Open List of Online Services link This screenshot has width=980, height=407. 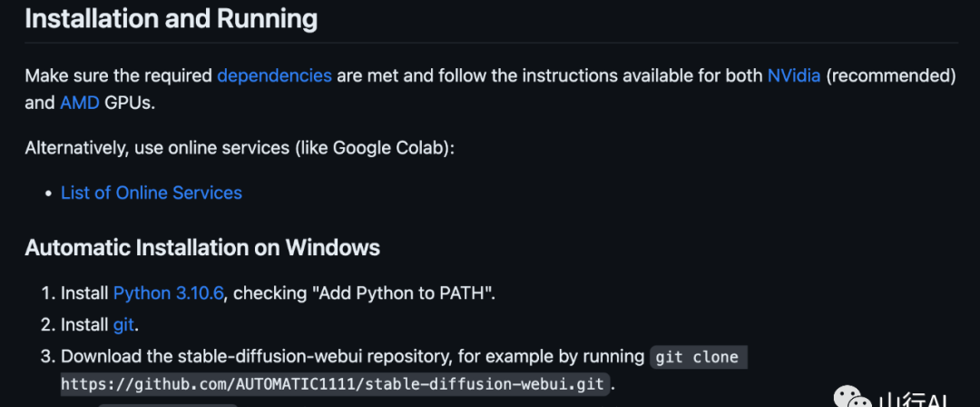[x=152, y=193]
